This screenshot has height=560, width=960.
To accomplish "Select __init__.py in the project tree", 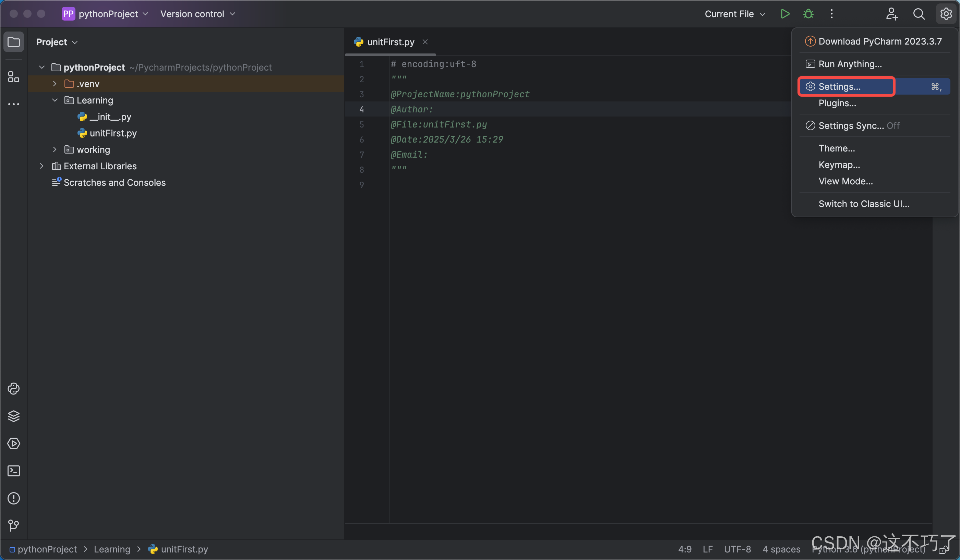I will point(110,117).
